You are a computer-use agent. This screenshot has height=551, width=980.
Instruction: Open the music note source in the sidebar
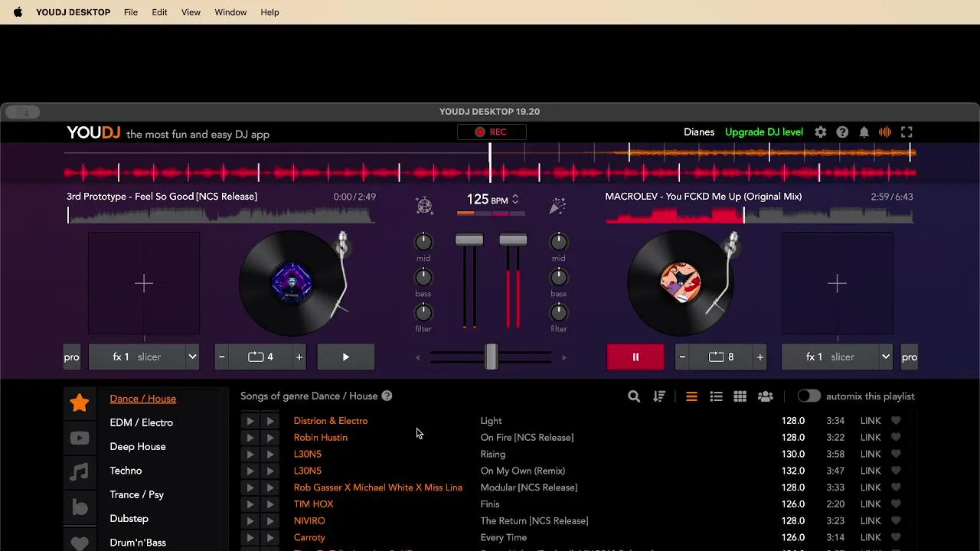click(x=80, y=472)
